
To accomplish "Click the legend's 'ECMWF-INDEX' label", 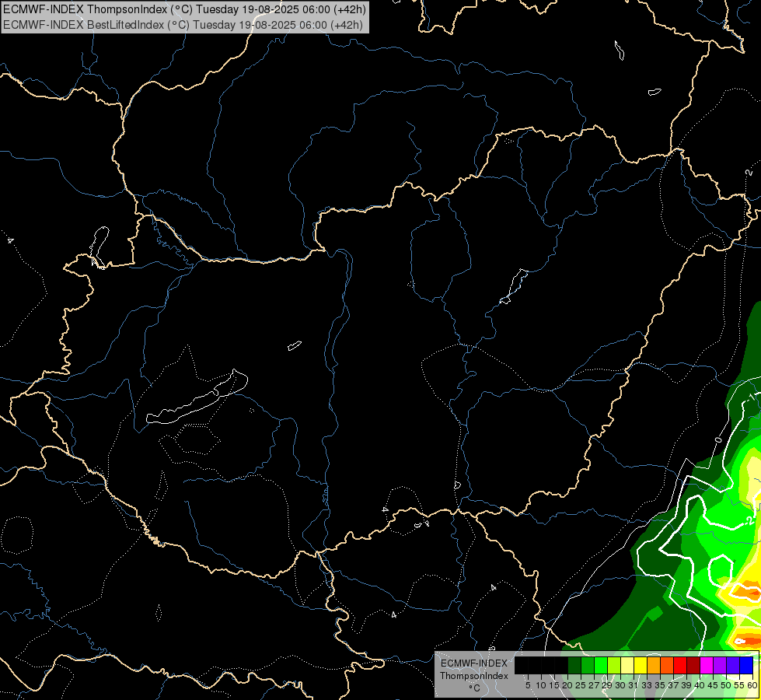I will (x=474, y=663).
